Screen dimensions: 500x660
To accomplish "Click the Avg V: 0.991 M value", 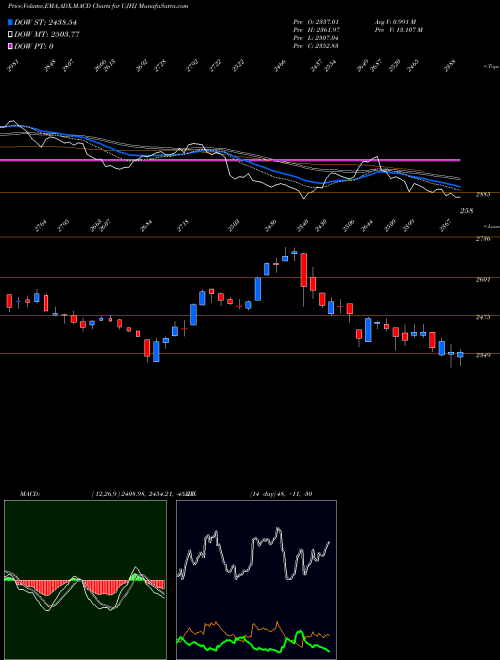I will click(395, 22).
